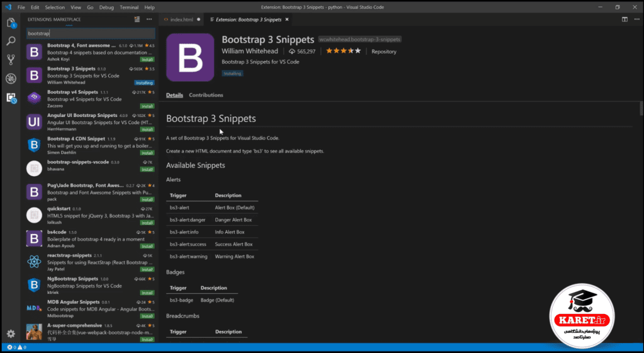The width and height of the screenshot is (644, 353).
Task: Install Bootstrap 4 CDN Snippet
Action: point(147,153)
